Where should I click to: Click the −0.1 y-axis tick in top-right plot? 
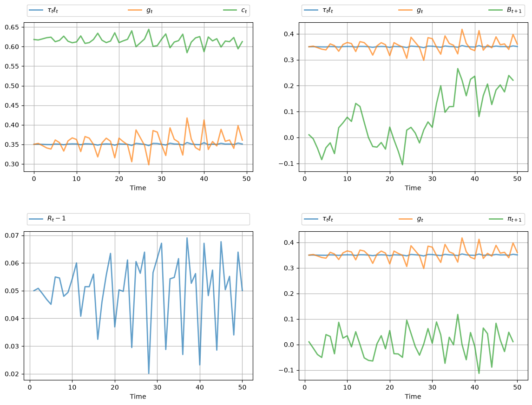(x=286, y=163)
